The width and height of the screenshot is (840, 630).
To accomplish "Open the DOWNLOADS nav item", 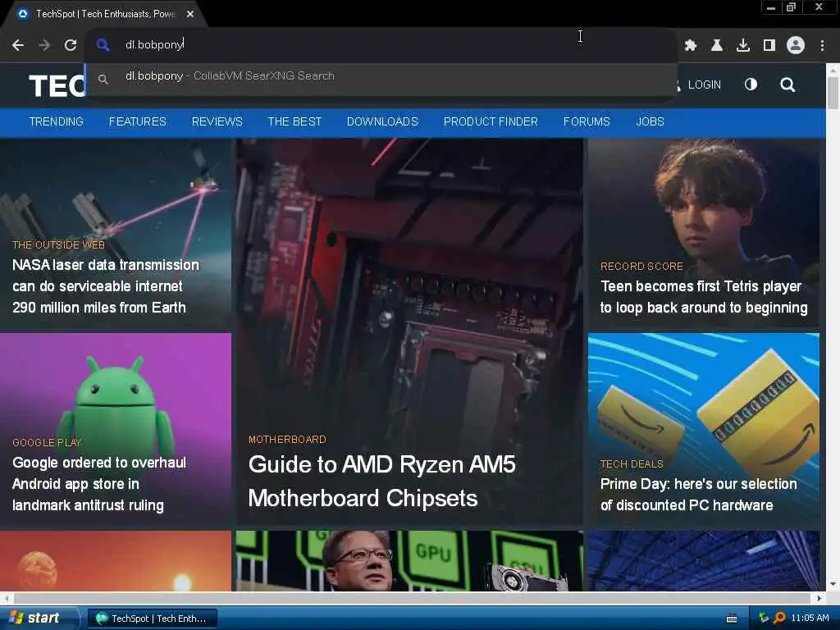I will pyautogui.click(x=382, y=121).
